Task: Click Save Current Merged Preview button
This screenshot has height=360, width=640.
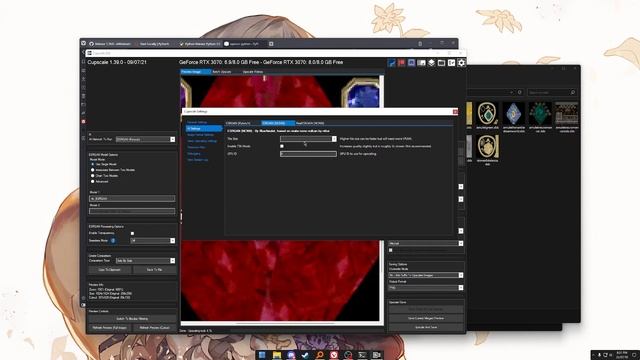Action: 426,318
